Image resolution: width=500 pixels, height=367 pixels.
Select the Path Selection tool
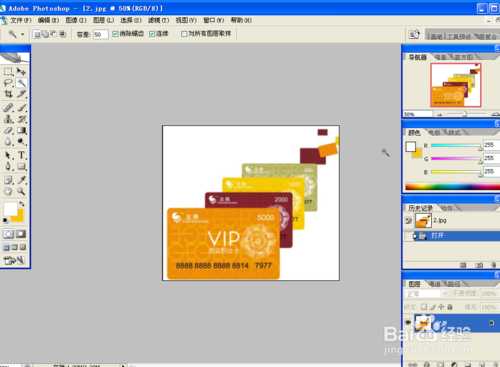[x=8, y=155]
